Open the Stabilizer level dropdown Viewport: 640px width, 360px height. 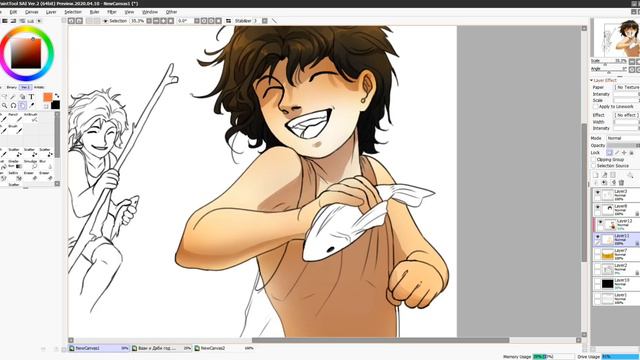[x=264, y=21]
